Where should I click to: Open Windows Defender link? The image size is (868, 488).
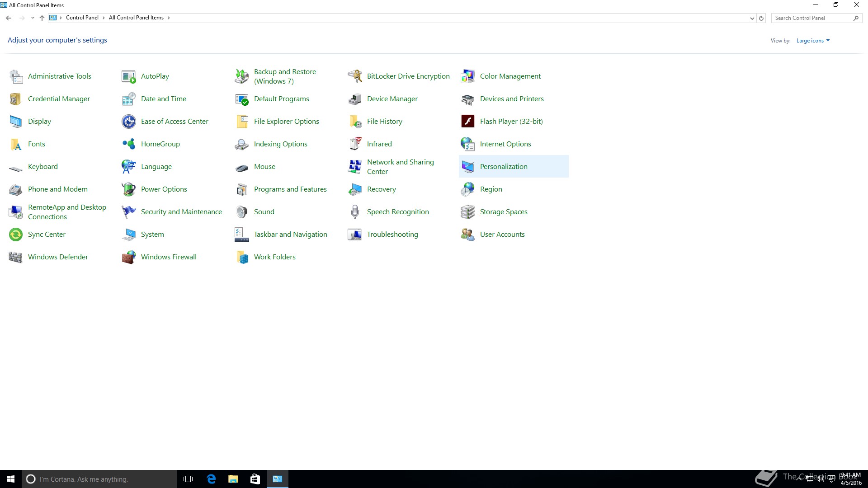click(58, 257)
